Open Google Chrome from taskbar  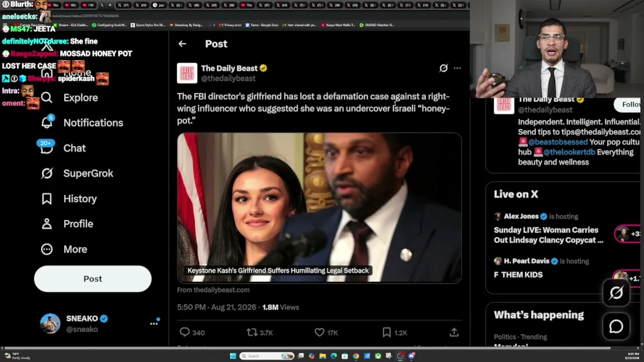(x=356, y=356)
